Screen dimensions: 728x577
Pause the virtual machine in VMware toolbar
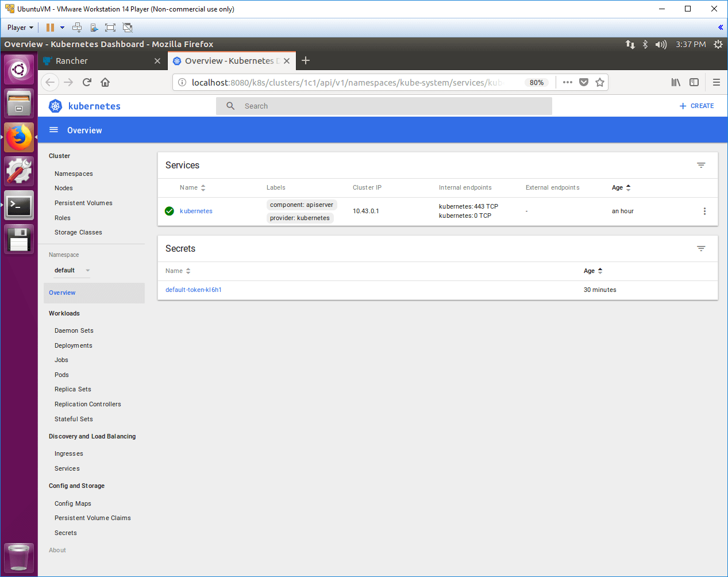50,28
